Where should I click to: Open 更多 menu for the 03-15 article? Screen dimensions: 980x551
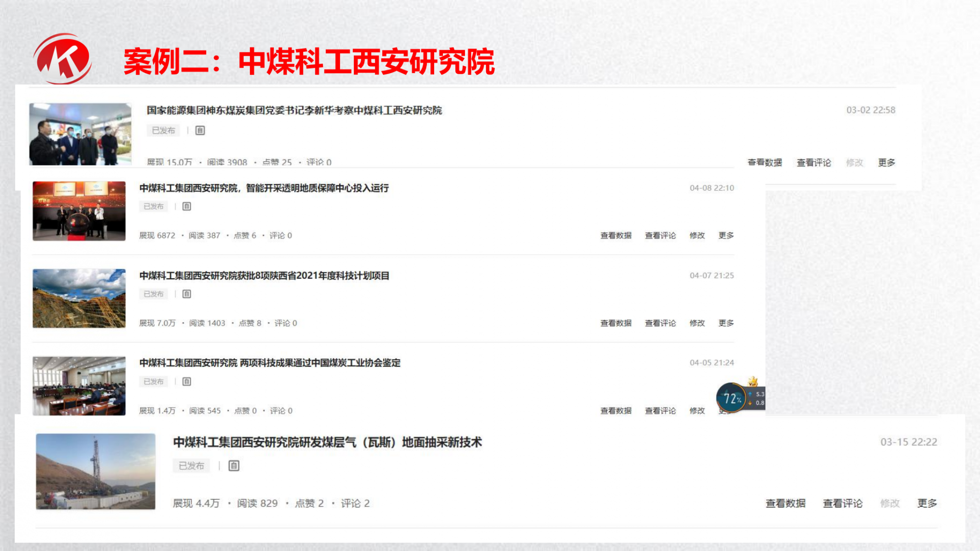click(x=927, y=503)
